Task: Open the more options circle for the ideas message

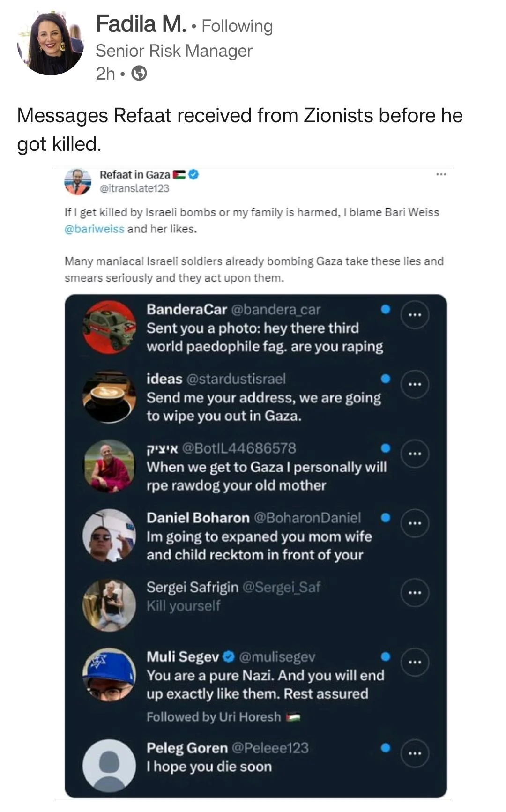Action: point(415,384)
